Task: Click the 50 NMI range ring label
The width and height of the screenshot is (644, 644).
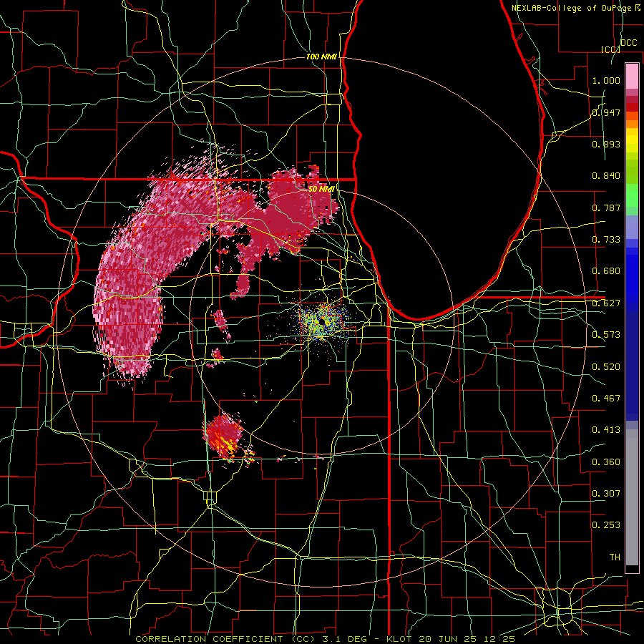Action: (x=321, y=189)
